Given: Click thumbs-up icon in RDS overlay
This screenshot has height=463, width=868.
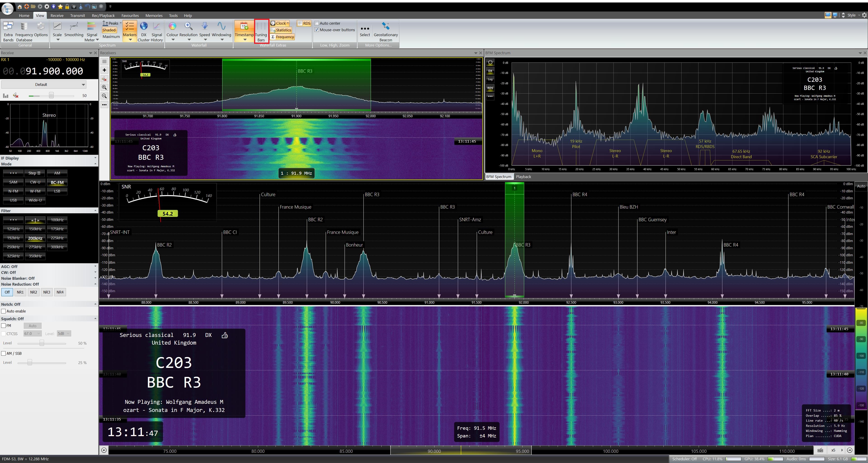Looking at the screenshot, I should (x=225, y=335).
